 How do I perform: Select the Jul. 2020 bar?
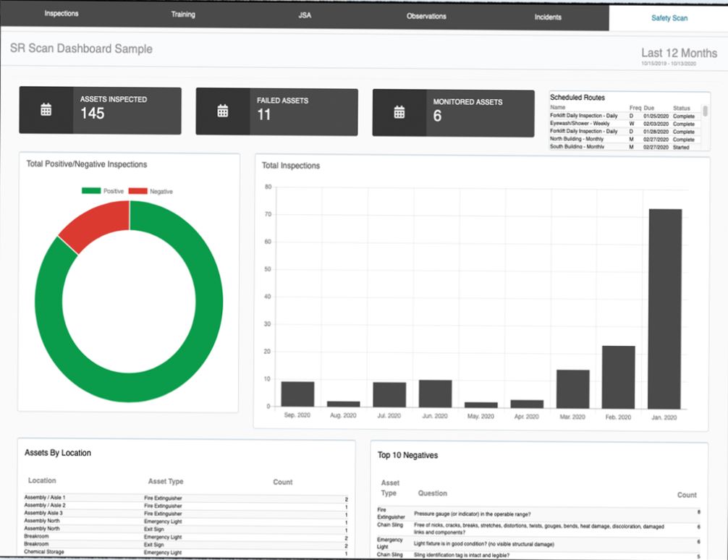point(389,395)
